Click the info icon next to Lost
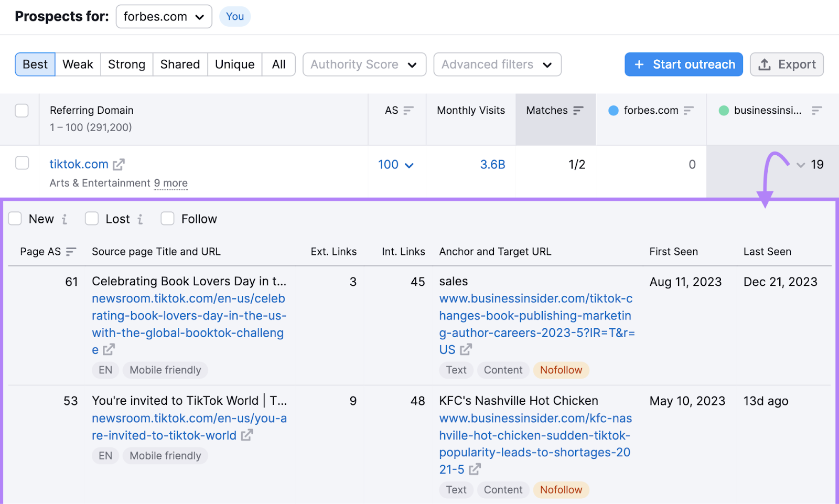The width and height of the screenshot is (839, 504). 139,219
